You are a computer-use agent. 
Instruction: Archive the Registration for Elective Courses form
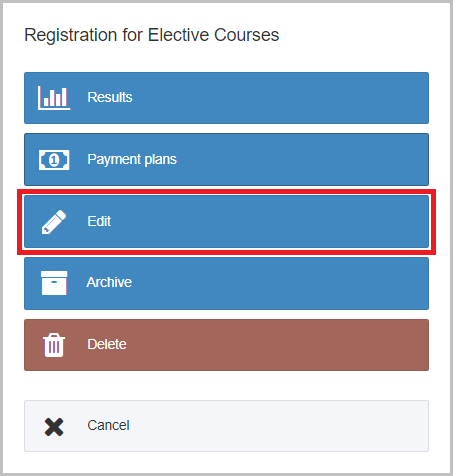click(x=226, y=283)
